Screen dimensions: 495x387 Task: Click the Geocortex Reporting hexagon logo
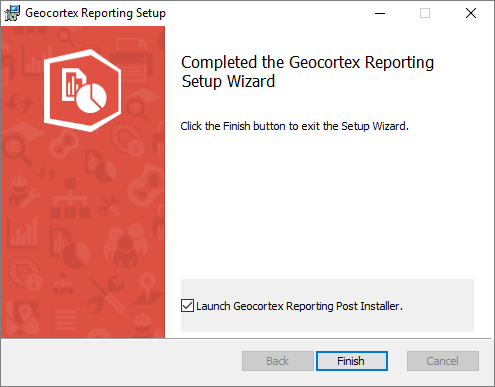(x=82, y=90)
